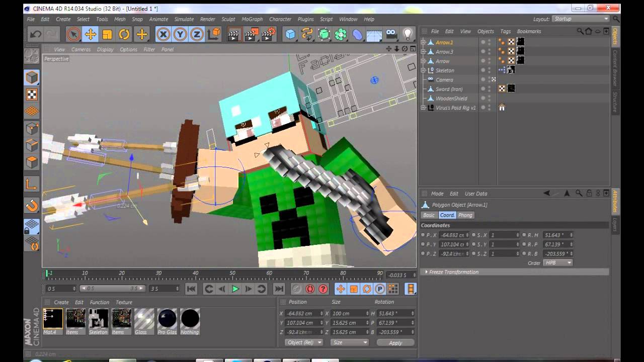This screenshot has width=644, height=362.
Task: Open the rotation Order HPB dropdown
Action: tap(558, 263)
